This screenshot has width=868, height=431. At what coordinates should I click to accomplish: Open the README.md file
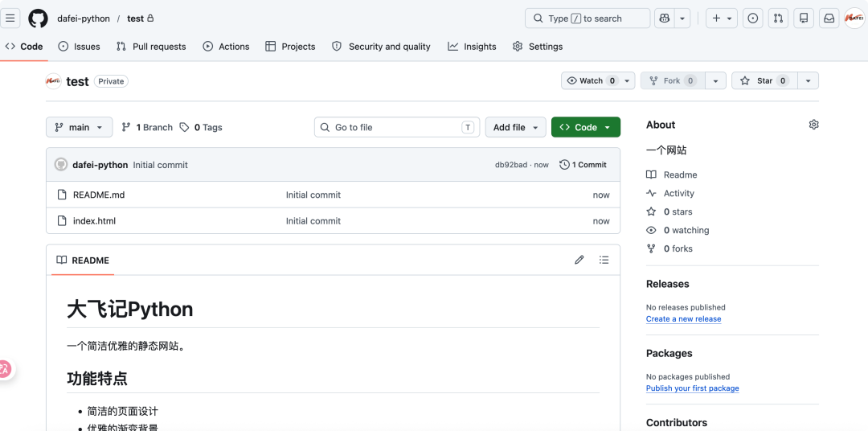[x=99, y=195]
